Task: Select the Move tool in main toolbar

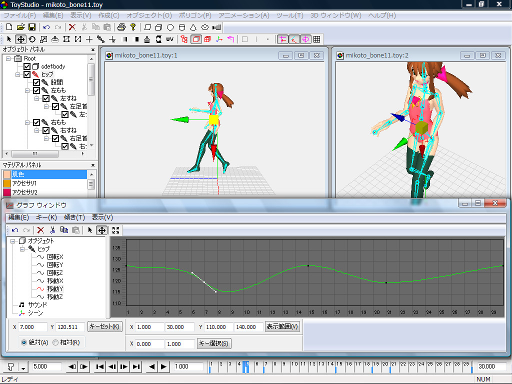Action: (x=21, y=39)
